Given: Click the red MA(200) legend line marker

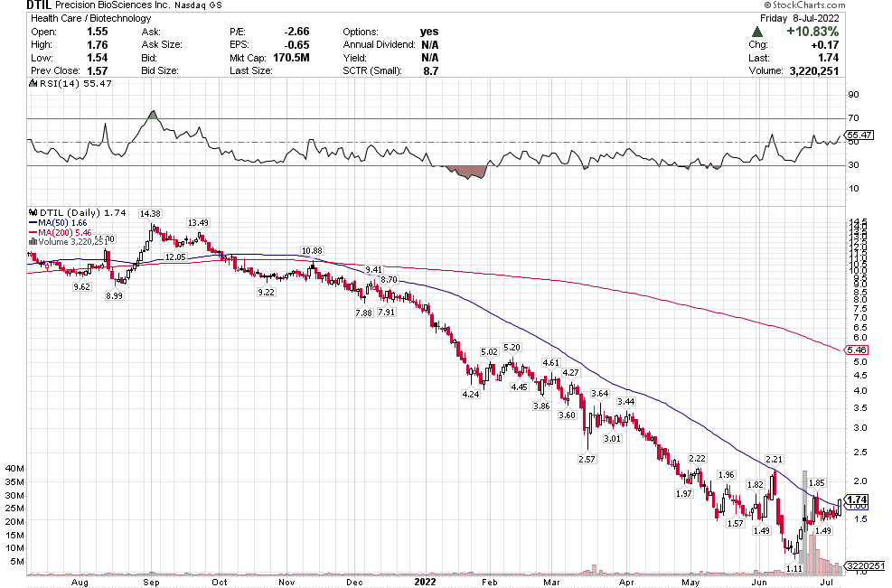Looking at the screenshot, I should tap(32, 231).
